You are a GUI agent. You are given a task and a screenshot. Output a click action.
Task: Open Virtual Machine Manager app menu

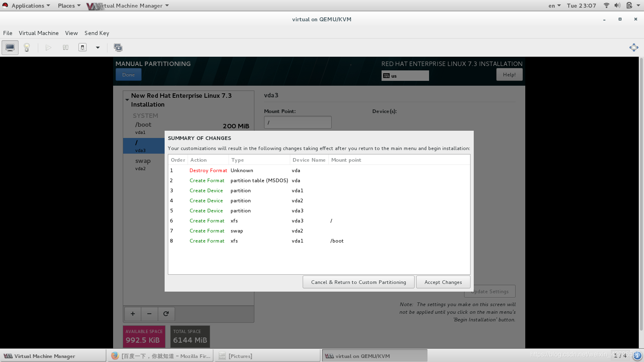(x=128, y=6)
